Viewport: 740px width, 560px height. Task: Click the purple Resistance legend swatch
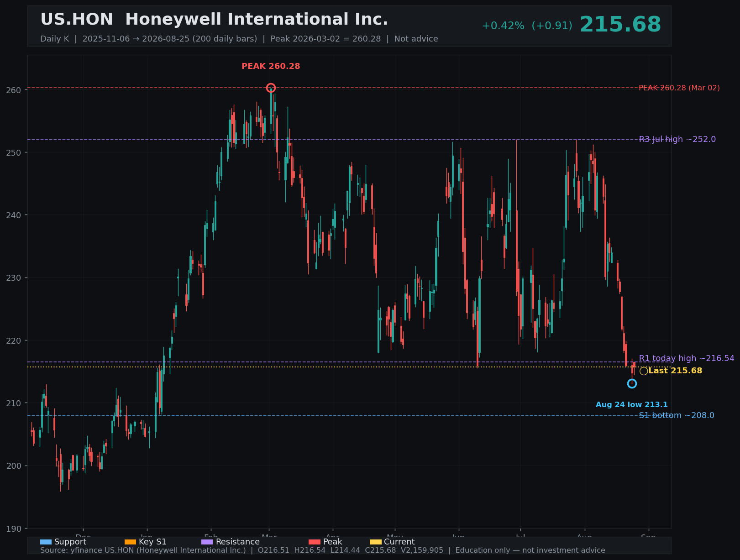[x=207, y=542]
